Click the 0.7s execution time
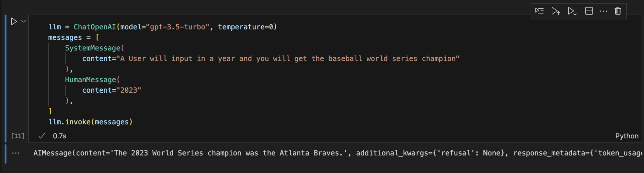The width and height of the screenshot is (644, 173). [x=60, y=136]
